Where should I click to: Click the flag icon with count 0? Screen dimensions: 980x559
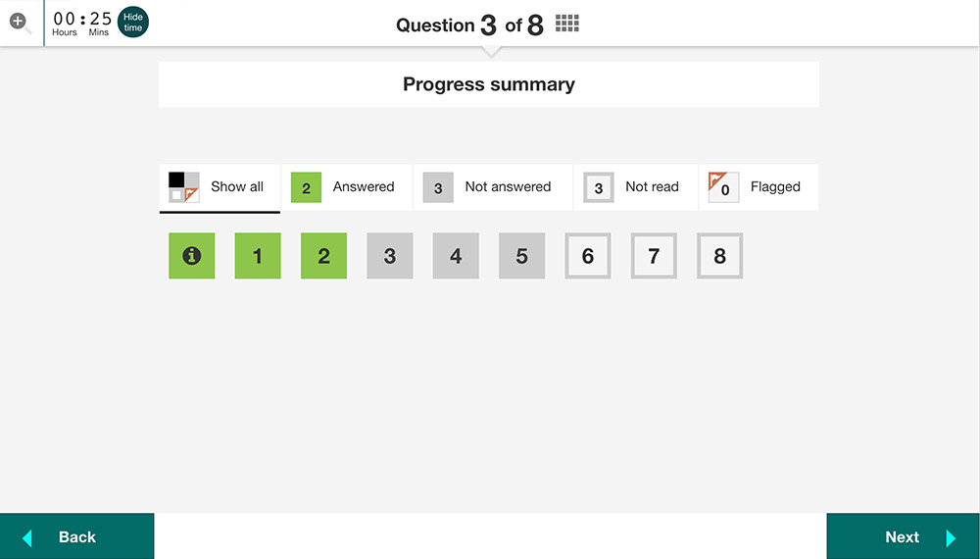(723, 187)
